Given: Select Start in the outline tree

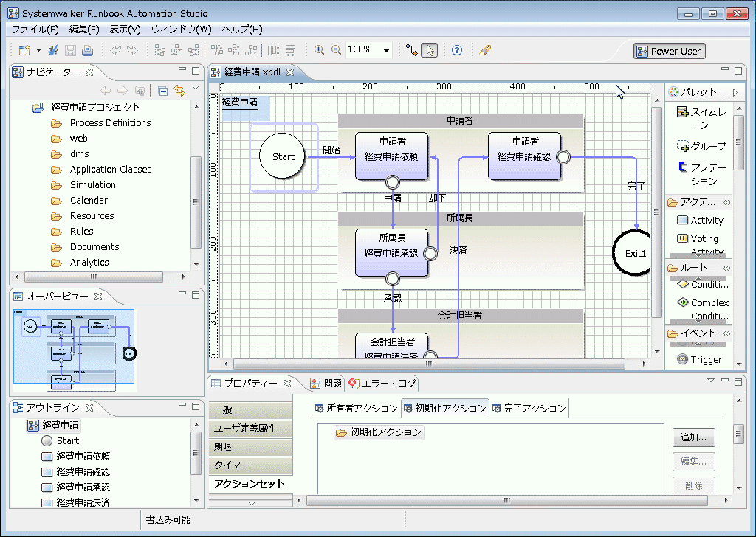Looking at the screenshot, I should click(61, 440).
